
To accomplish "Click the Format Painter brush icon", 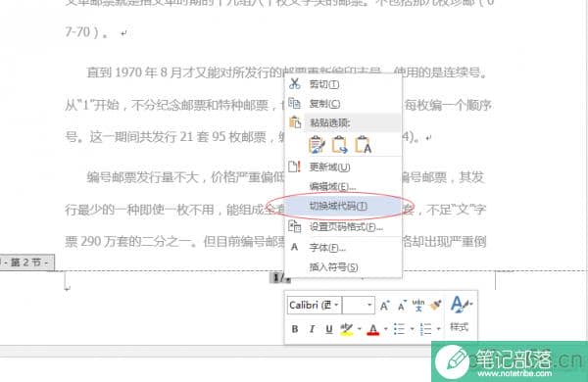I will pos(435,306).
